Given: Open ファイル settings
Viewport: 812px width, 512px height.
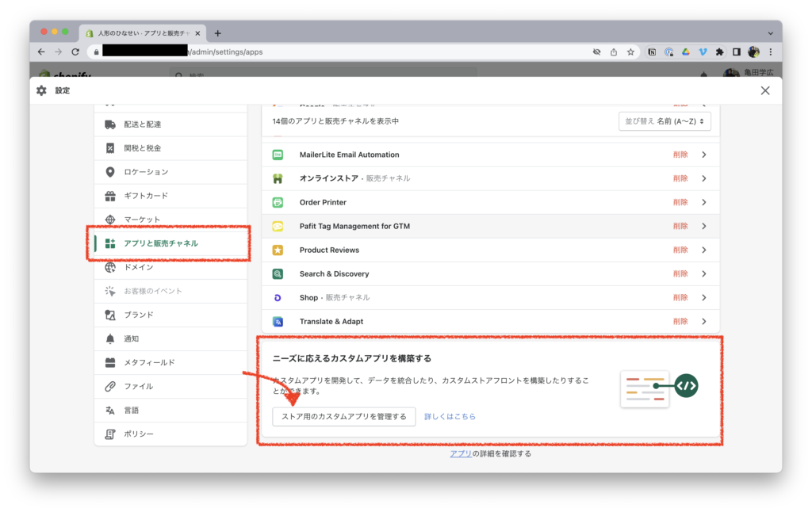Looking at the screenshot, I should click(171, 386).
